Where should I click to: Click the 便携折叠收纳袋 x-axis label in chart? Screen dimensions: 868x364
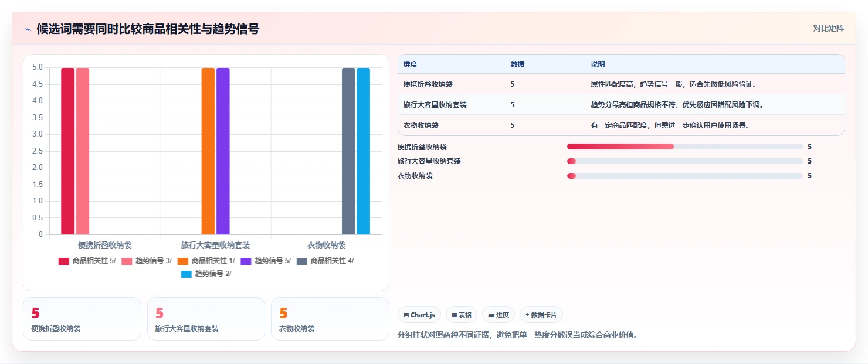pyautogui.click(x=104, y=245)
